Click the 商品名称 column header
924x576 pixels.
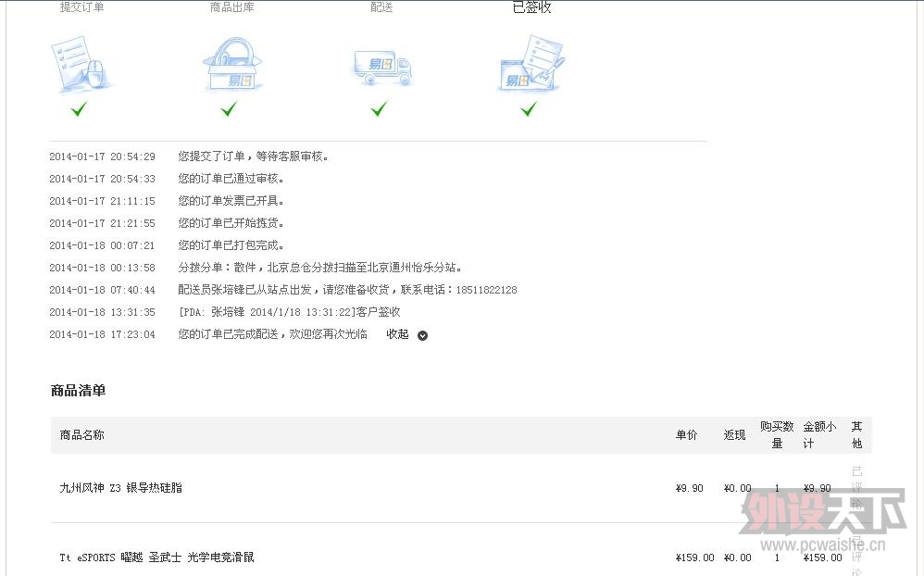click(x=81, y=435)
